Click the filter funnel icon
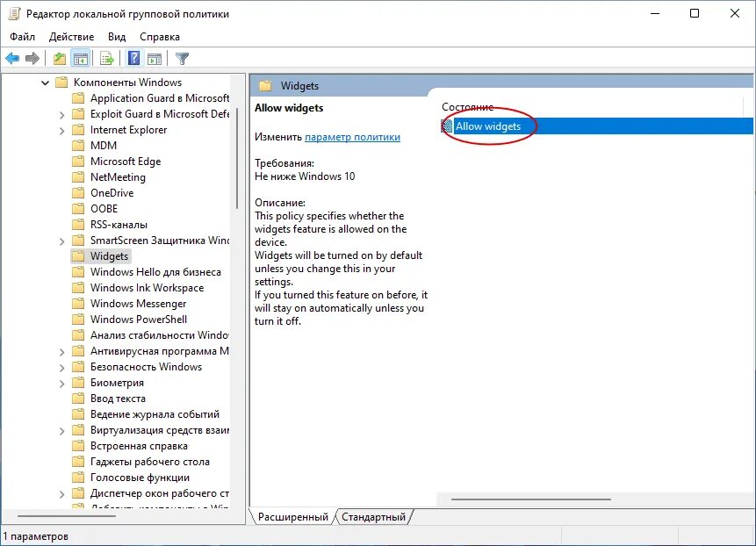 (183, 59)
